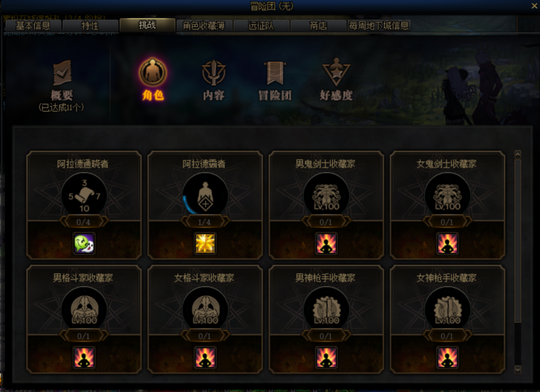Screen dimensions: 540x392
Task: Switch to the 特性 tab
Action: point(90,26)
